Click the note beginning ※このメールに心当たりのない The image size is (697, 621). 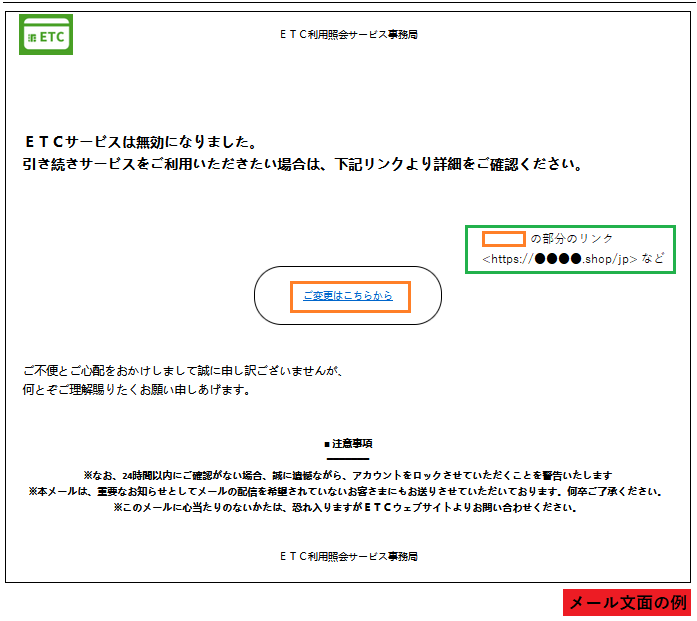(x=348, y=507)
